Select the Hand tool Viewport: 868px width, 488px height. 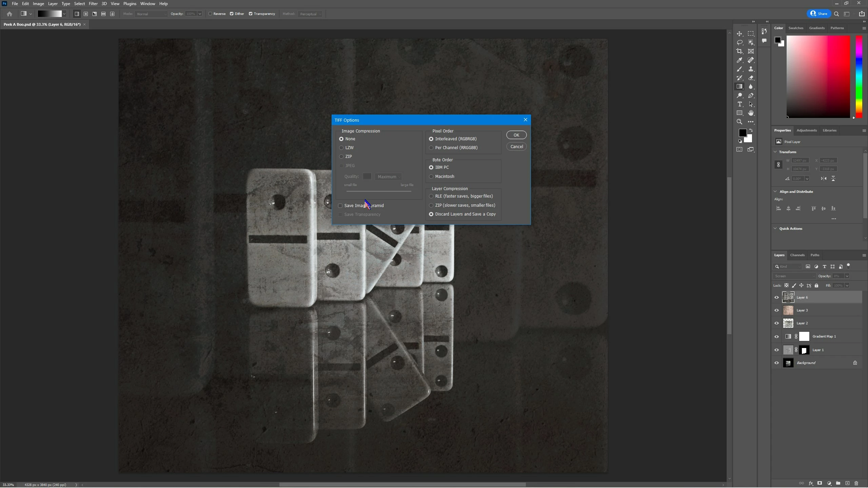point(751,113)
